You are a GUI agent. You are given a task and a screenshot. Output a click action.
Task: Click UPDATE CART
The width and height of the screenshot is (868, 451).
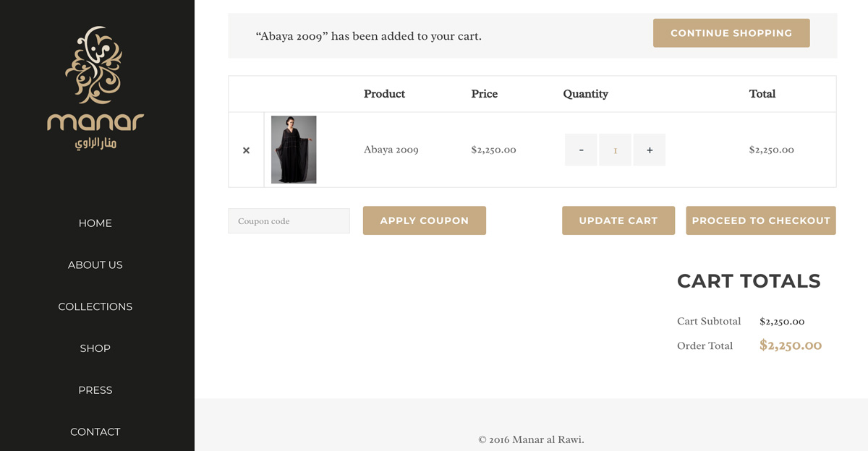618,220
